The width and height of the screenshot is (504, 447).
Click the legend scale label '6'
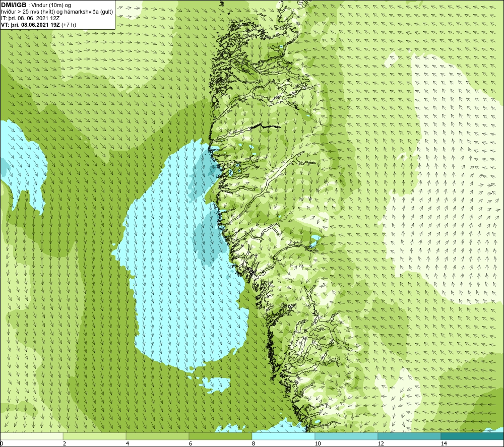click(191, 443)
